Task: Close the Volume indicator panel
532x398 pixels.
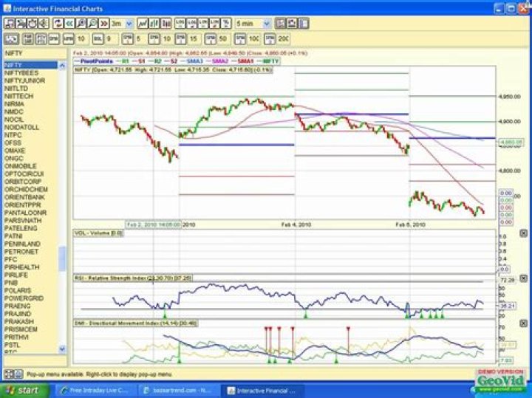Action: 524,233
